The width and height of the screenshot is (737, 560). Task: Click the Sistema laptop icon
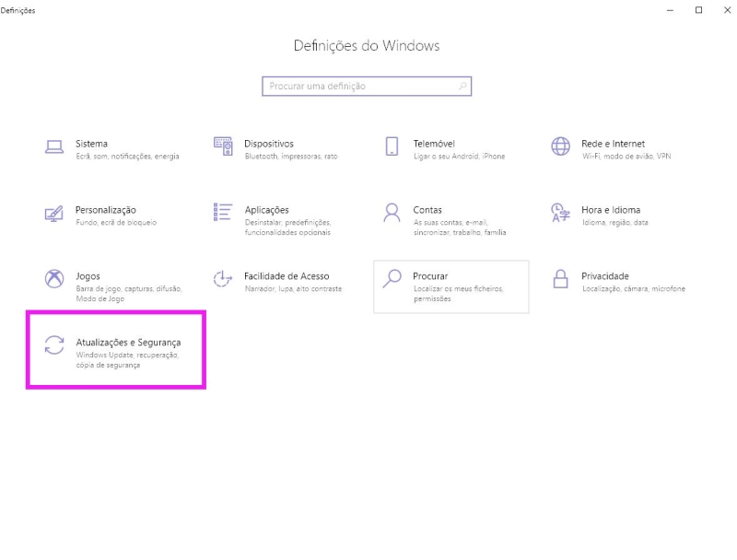coord(54,147)
